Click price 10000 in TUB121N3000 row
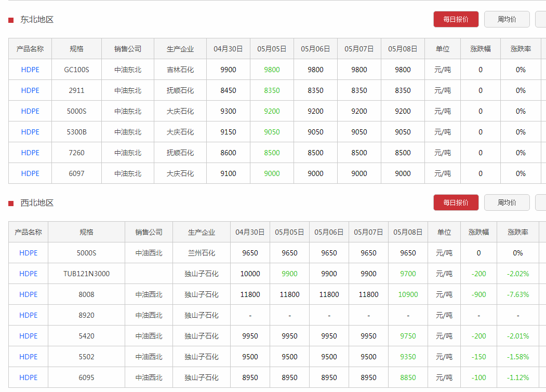This screenshot has width=546, height=392. [x=250, y=274]
